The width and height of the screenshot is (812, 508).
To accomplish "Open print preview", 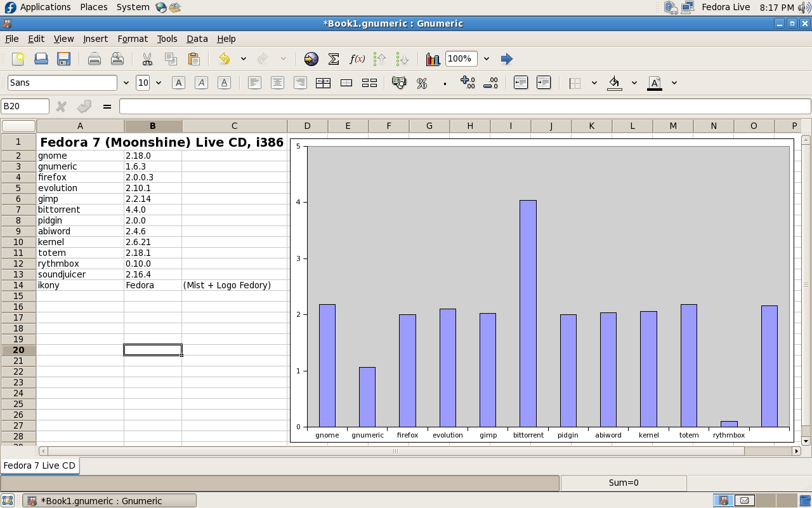I will coord(117,59).
